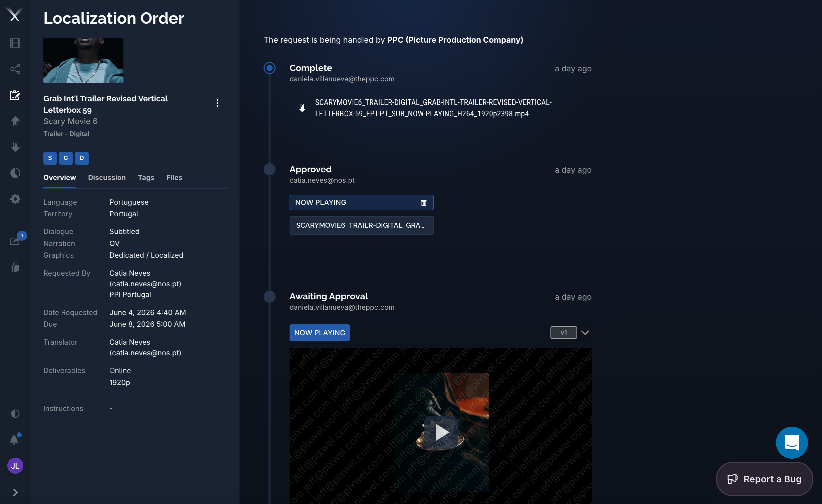The width and height of the screenshot is (822, 504).
Task: Click the Grab Int'l Trailer Revised Vertical title
Action: [105, 104]
